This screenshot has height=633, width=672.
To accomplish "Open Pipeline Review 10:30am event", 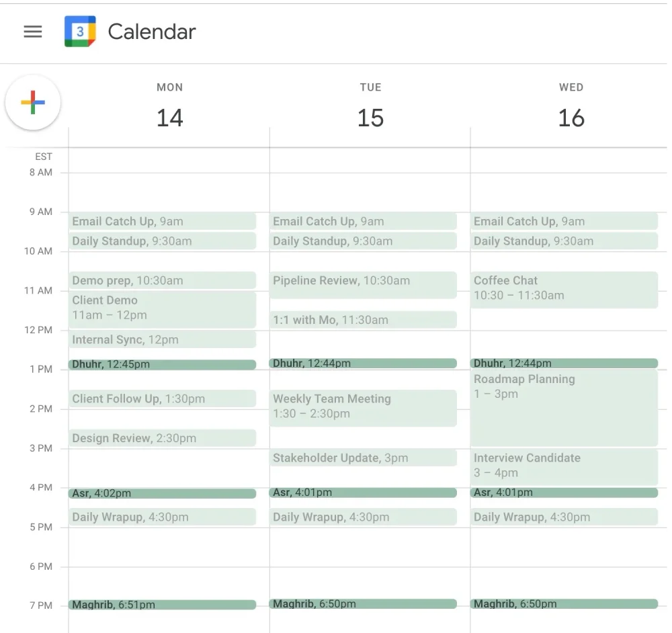I will (x=363, y=285).
